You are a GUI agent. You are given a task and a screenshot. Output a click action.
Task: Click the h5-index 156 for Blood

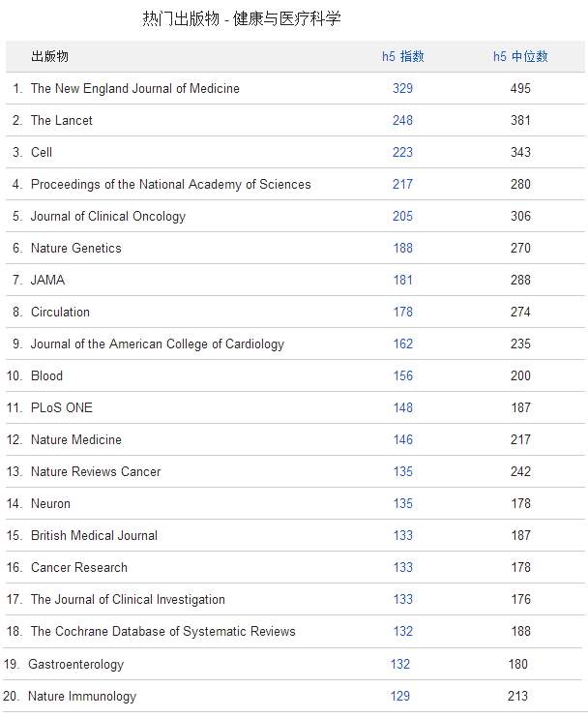[402, 375]
